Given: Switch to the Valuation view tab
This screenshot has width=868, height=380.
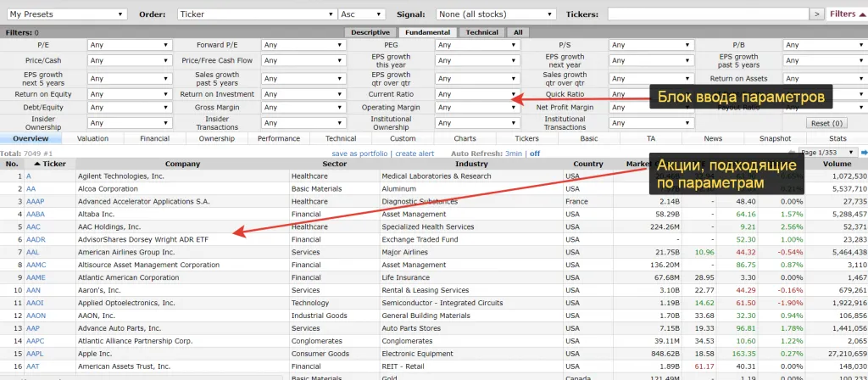Looking at the screenshot, I should [92, 138].
